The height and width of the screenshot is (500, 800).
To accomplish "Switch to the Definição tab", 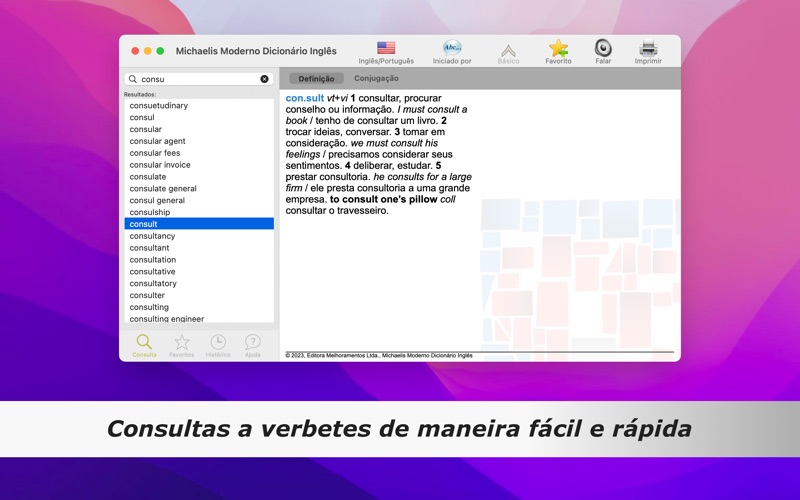I will (316, 79).
